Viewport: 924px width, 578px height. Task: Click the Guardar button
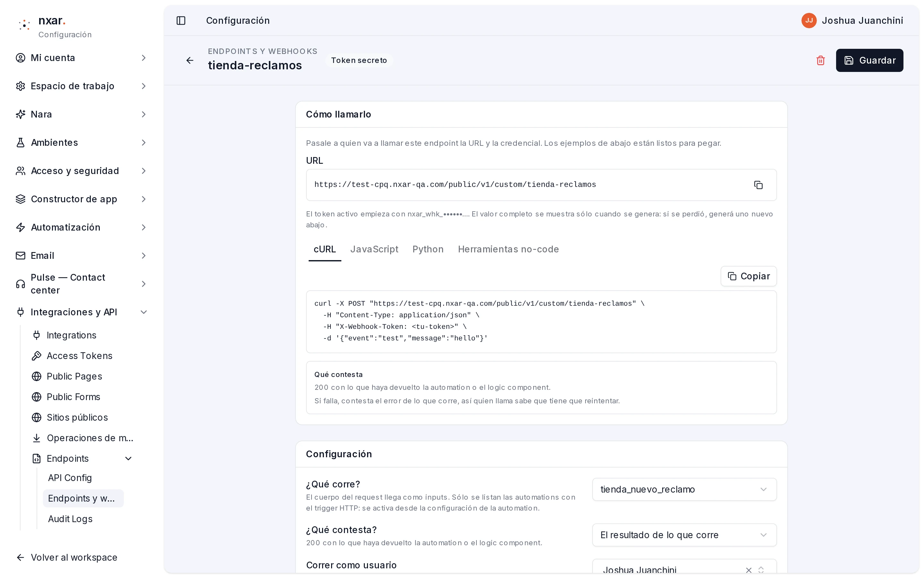click(x=869, y=60)
